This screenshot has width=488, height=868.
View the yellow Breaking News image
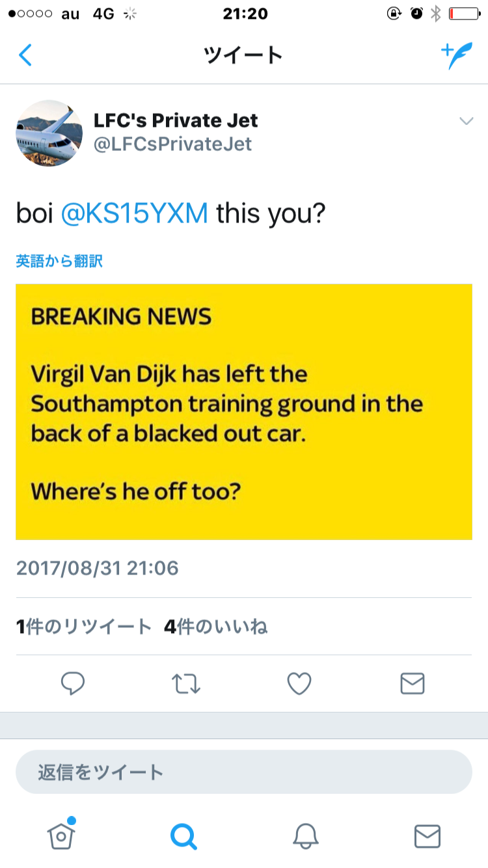(244, 411)
